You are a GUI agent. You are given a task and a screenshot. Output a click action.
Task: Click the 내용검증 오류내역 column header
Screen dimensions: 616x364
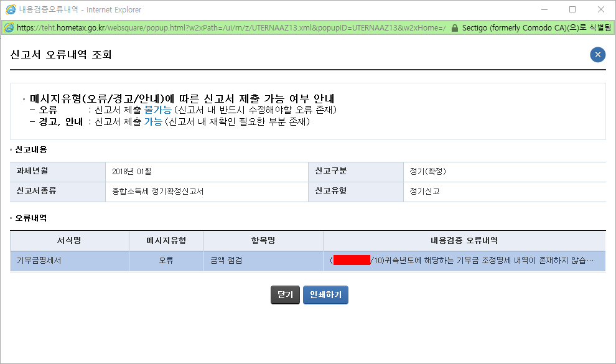(464, 241)
